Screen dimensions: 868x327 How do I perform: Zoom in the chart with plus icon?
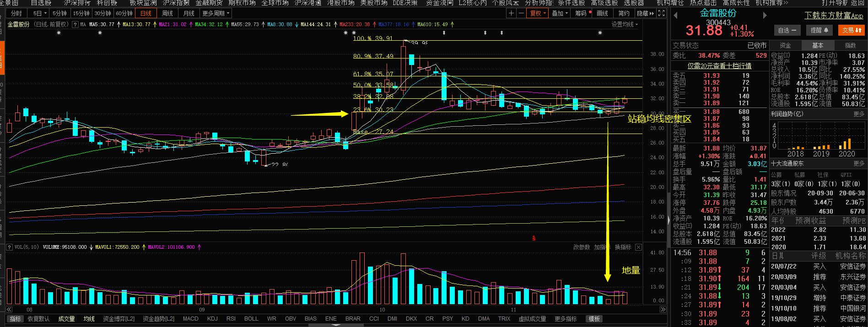click(511, 13)
